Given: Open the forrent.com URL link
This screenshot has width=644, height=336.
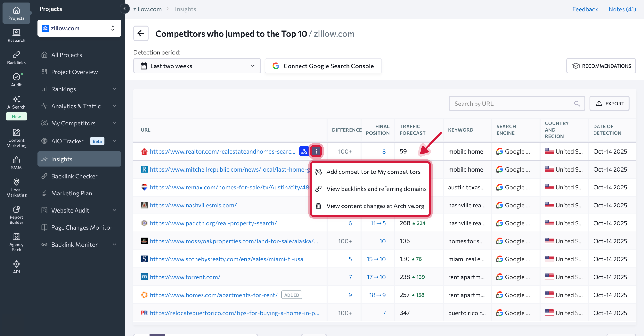Looking at the screenshot, I should 185,277.
